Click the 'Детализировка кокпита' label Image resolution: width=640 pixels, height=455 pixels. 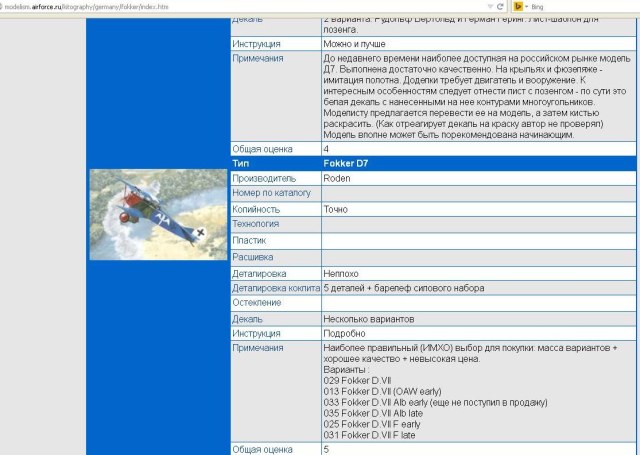pos(275,287)
